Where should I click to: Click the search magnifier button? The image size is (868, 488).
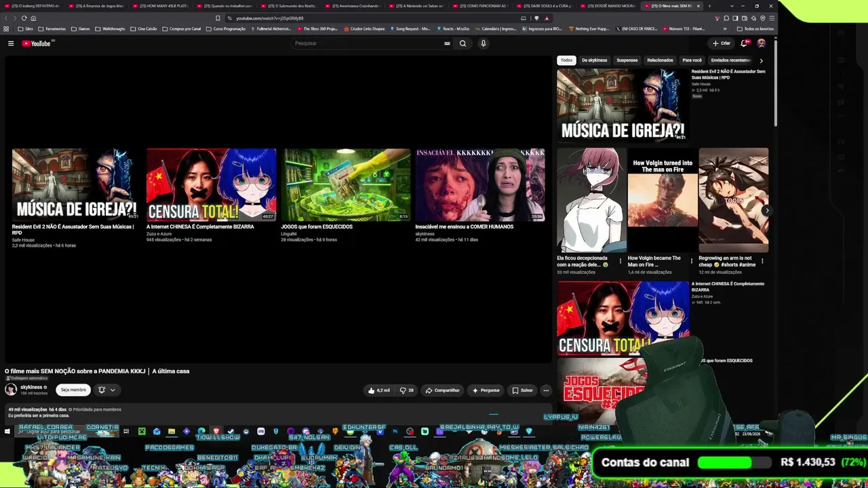[x=462, y=43]
